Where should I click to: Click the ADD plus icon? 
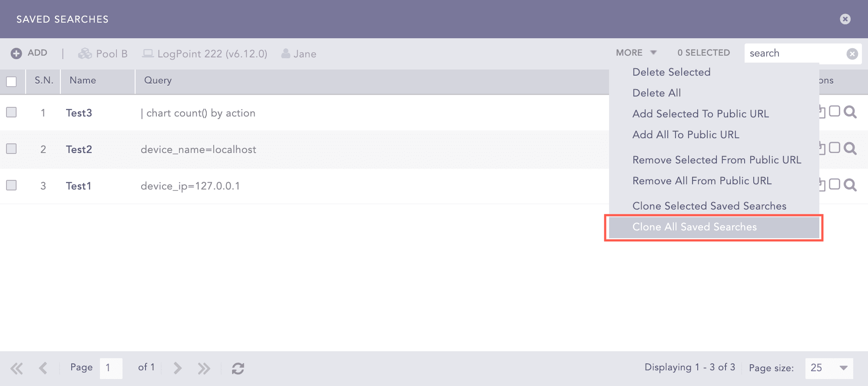[17, 53]
